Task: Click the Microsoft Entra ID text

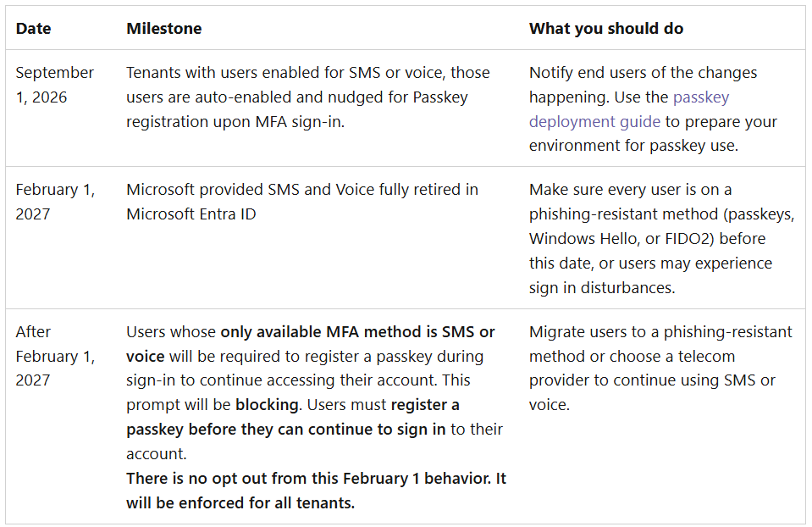Action: coord(191,214)
